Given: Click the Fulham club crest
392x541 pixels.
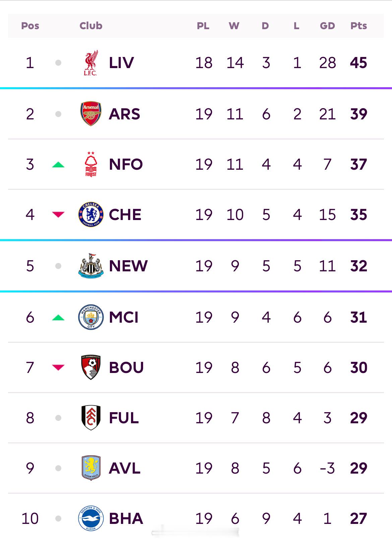Looking at the screenshot, I should pos(91,418).
